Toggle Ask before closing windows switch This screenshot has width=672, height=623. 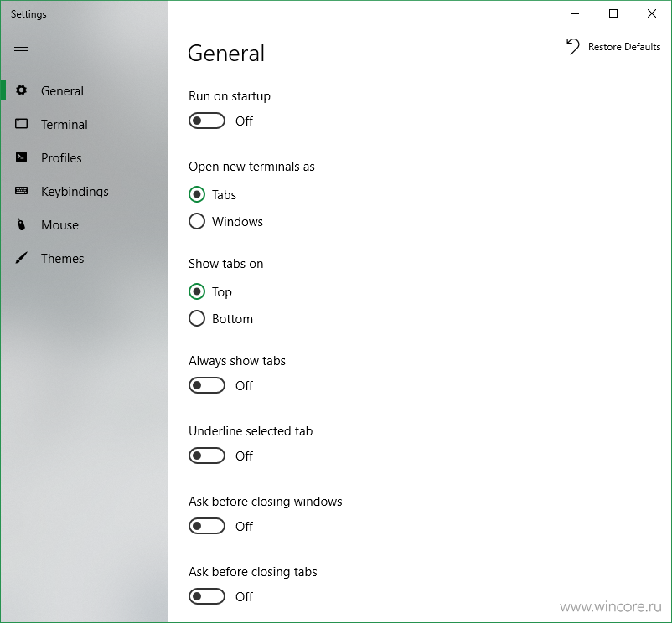207,526
